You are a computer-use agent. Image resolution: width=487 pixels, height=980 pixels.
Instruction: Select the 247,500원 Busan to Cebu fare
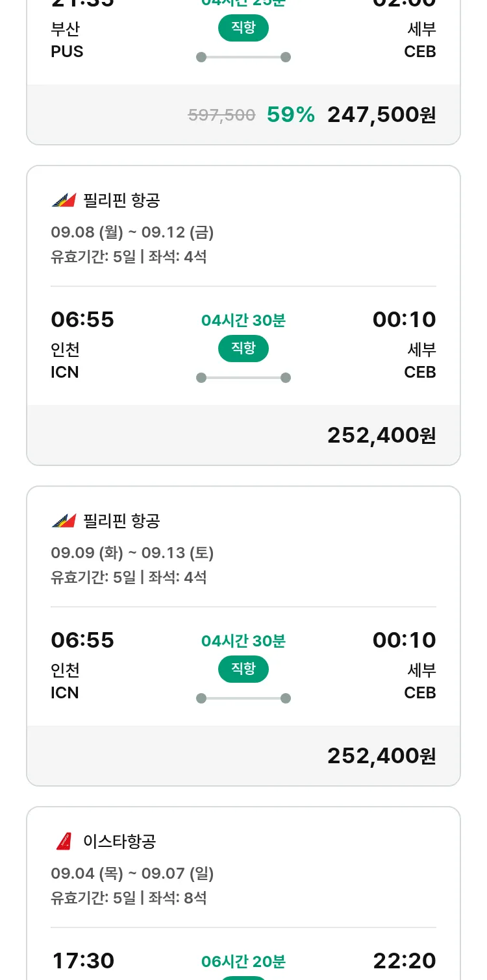(381, 115)
